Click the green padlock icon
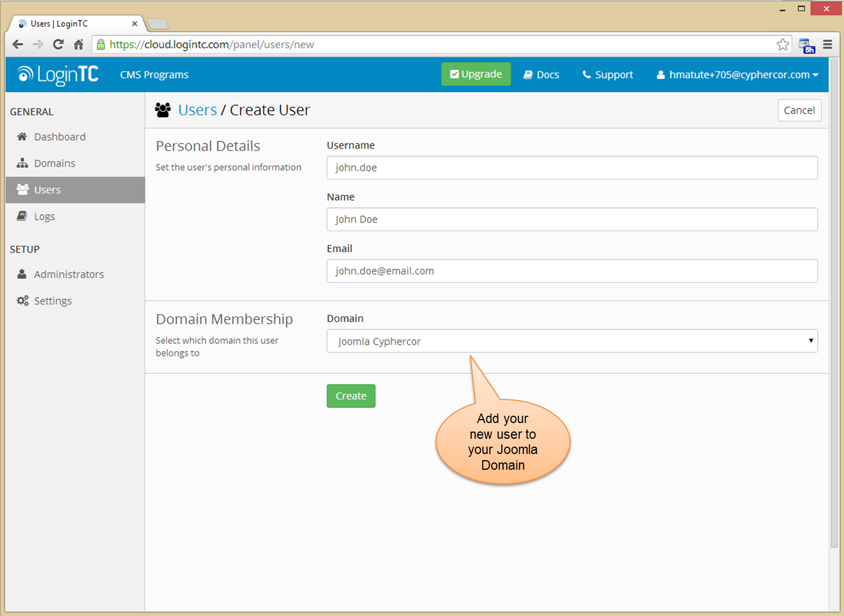The height and width of the screenshot is (616, 844). pyautogui.click(x=101, y=44)
